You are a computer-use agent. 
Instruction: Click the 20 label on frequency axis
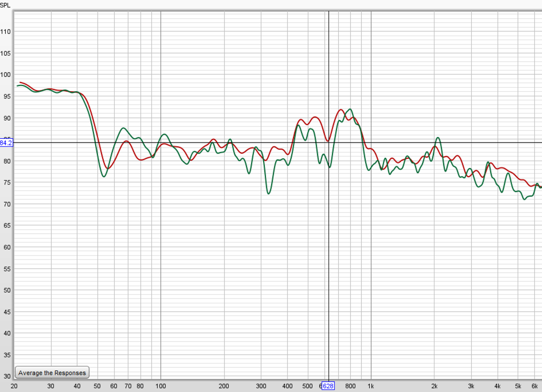click(14, 386)
